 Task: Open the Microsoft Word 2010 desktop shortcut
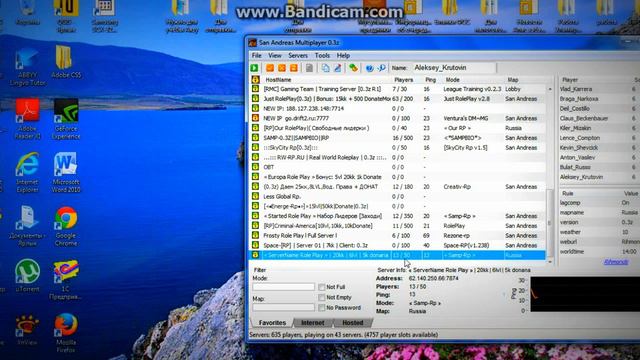66,172
